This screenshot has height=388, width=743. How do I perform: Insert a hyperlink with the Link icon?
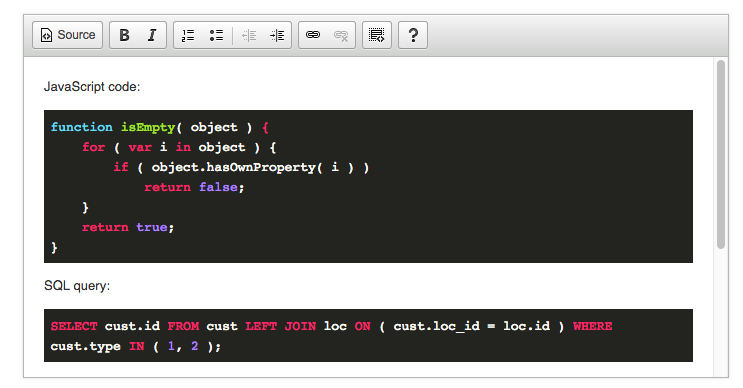pyautogui.click(x=313, y=35)
